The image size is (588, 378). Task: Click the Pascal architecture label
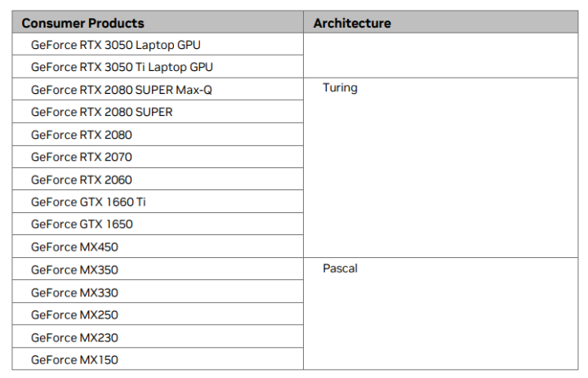point(340,269)
